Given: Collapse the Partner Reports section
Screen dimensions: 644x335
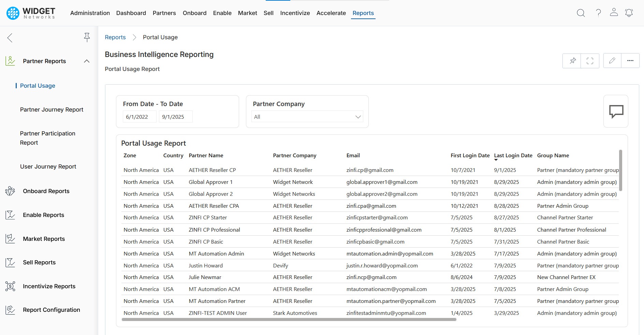Looking at the screenshot, I should 87,61.
